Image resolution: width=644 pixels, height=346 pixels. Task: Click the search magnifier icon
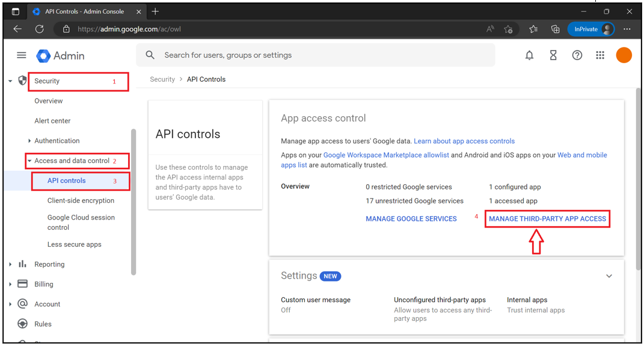(150, 55)
